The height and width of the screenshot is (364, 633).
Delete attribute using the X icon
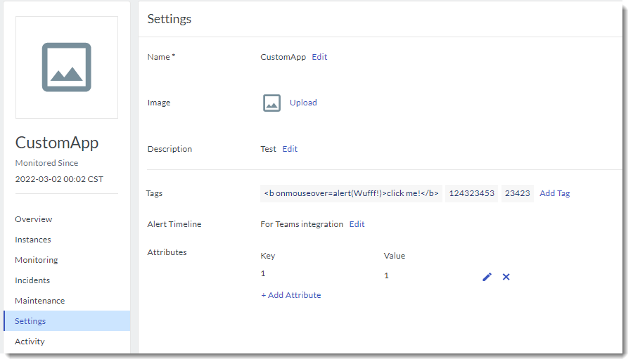[x=506, y=277]
